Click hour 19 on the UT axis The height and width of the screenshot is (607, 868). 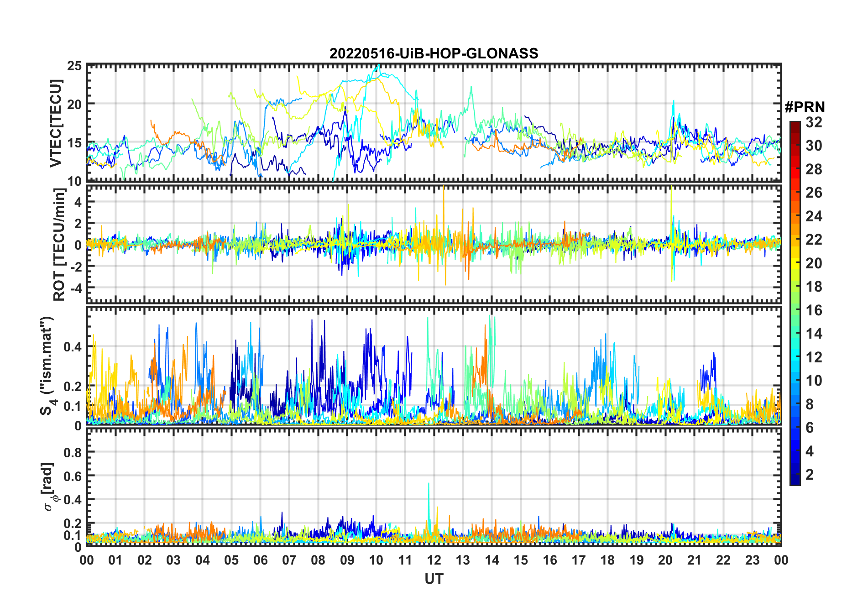pyautogui.click(x=637, y=560)
